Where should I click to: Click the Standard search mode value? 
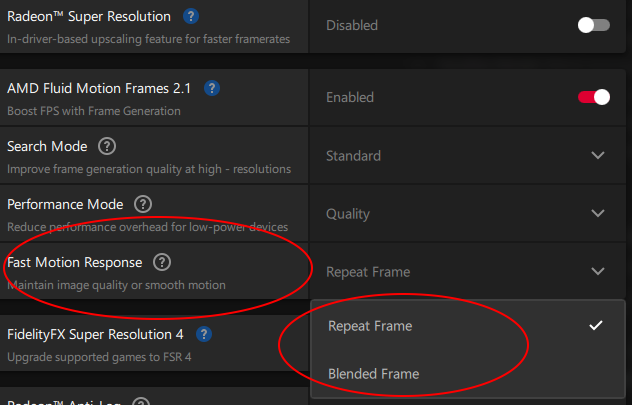(x=353, y=156)
